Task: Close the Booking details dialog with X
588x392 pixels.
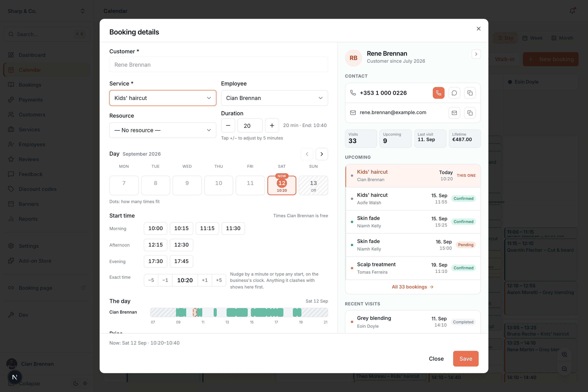Action: tap(478, 28)
